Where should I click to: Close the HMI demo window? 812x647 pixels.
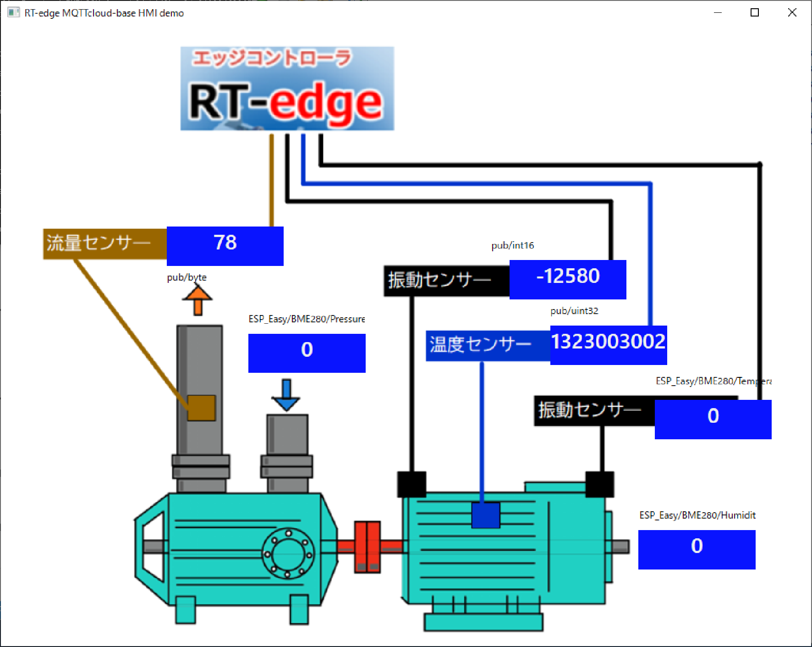[792, 13]
